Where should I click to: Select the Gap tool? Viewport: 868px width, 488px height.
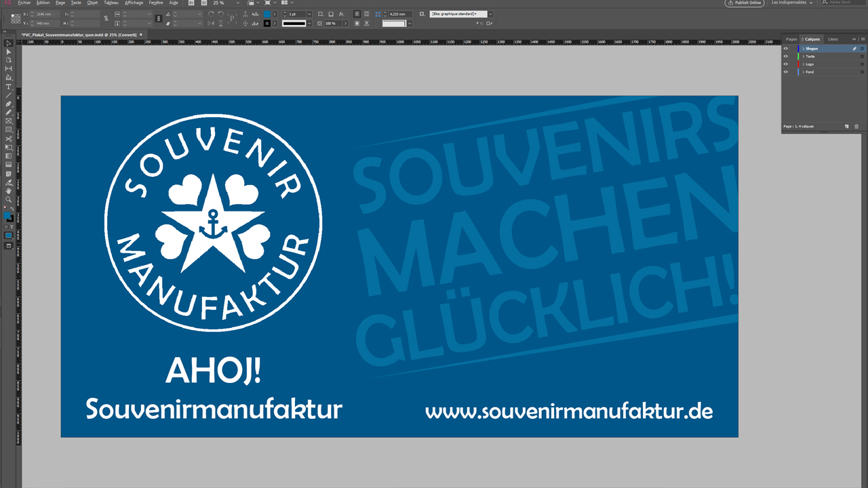[x=9, y=68]
